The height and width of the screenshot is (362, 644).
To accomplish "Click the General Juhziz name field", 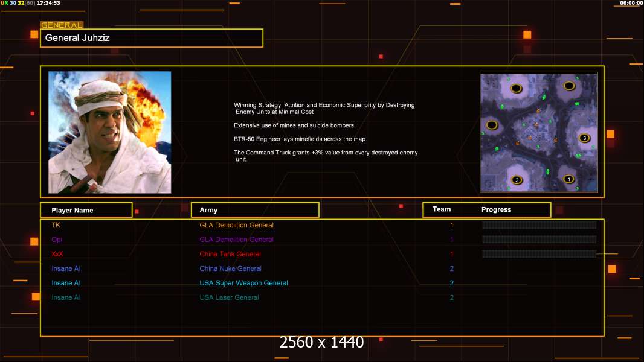I will (x=152, y=38).
